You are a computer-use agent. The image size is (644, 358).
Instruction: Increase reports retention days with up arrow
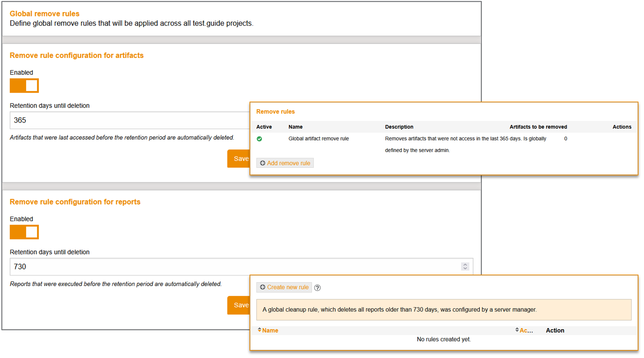coord(465,265)
